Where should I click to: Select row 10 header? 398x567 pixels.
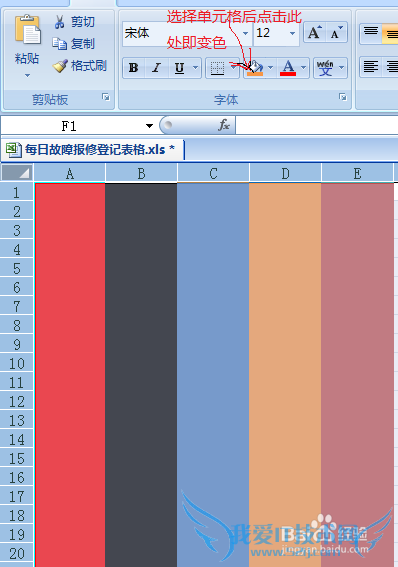(17, 363)
